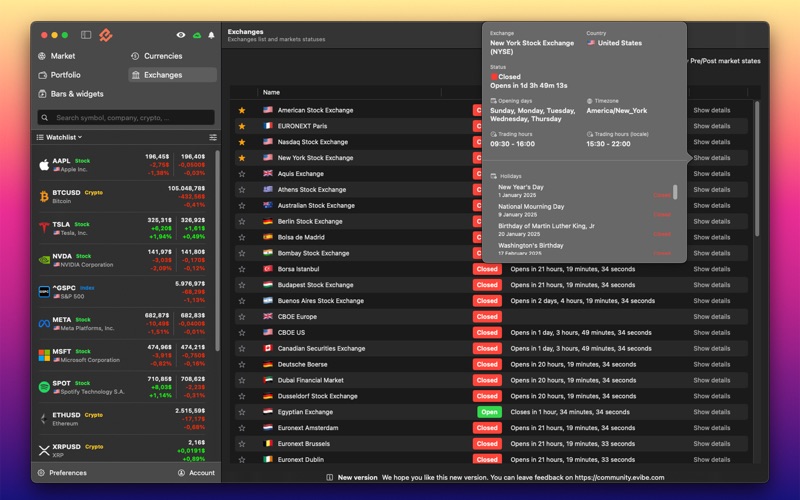Show details for Euronext Dublin
Viewport: 800px width, 500px height.
pos(712,459)
